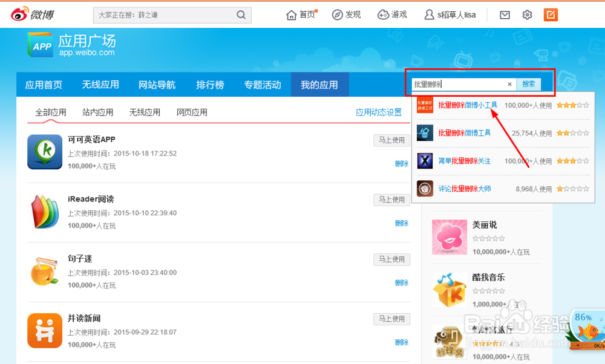Viewport: 605px width, 364px height.
Task: Open 蚂蜂窝 app thumbnail
Action: coord(450,342)
